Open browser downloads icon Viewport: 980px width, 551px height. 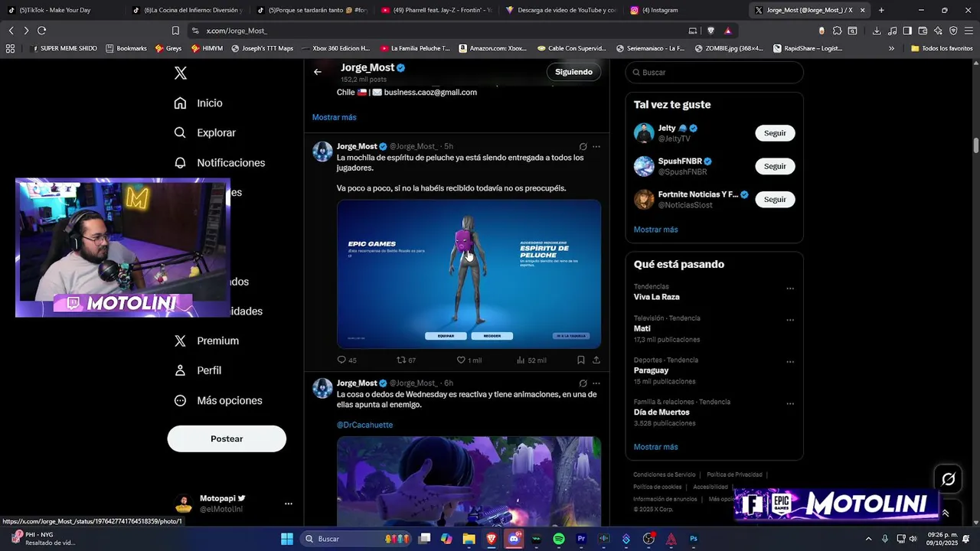(x=877, y=31)
